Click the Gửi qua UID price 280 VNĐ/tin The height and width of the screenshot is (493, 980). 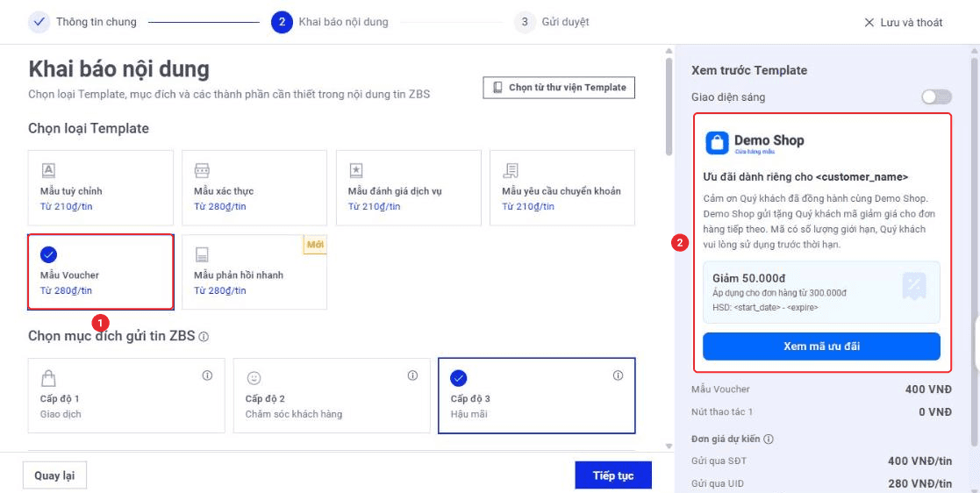pos(920,483)
